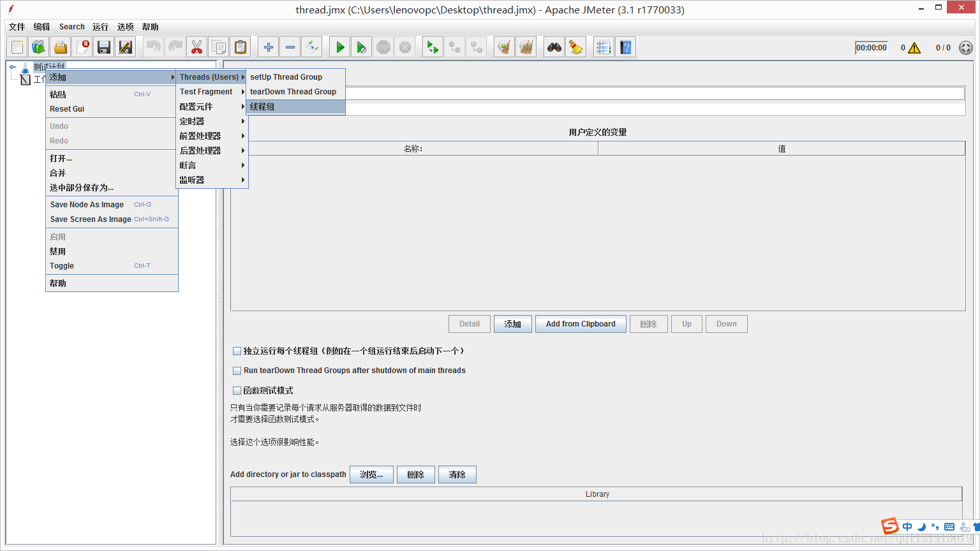The image size is (980, 551).
Task: Click the Cut scissors icon
Action: [x=197, y=47]
